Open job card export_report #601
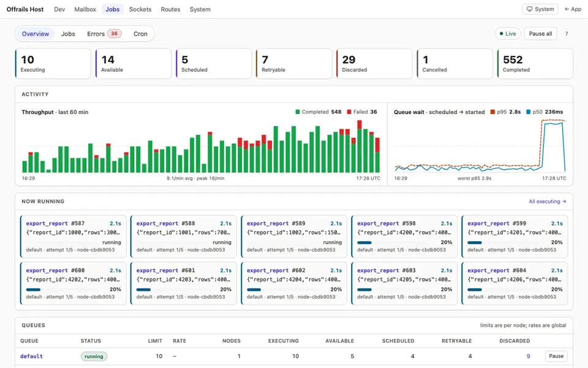Screen dimensions: 588x368 [x=184, y=283]
